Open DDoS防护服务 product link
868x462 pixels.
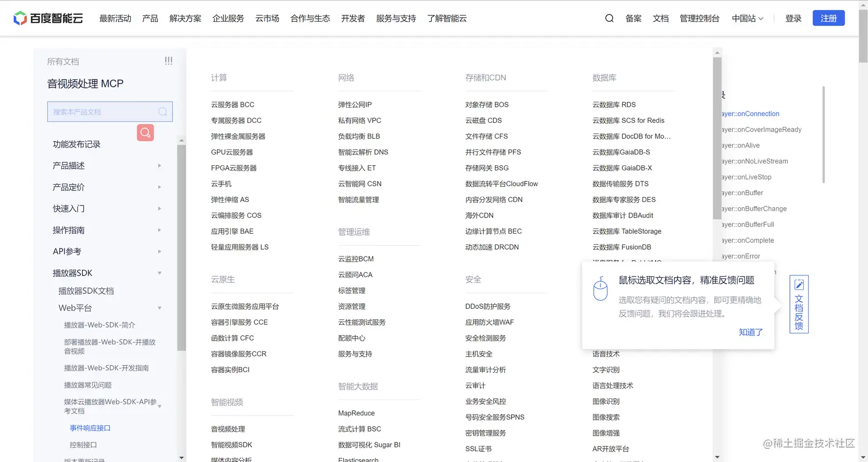pyautogui.click(x=488, y=306)
